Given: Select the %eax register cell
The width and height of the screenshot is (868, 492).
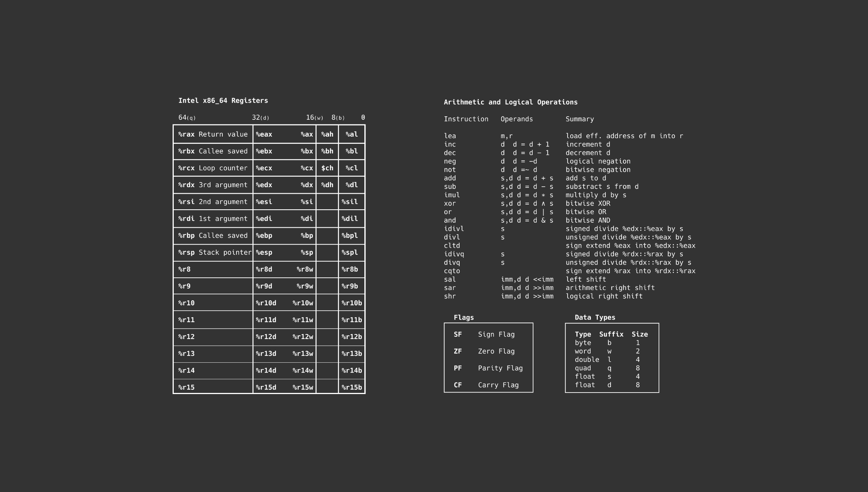Looking at the screenshot, I should pos(264,134).
